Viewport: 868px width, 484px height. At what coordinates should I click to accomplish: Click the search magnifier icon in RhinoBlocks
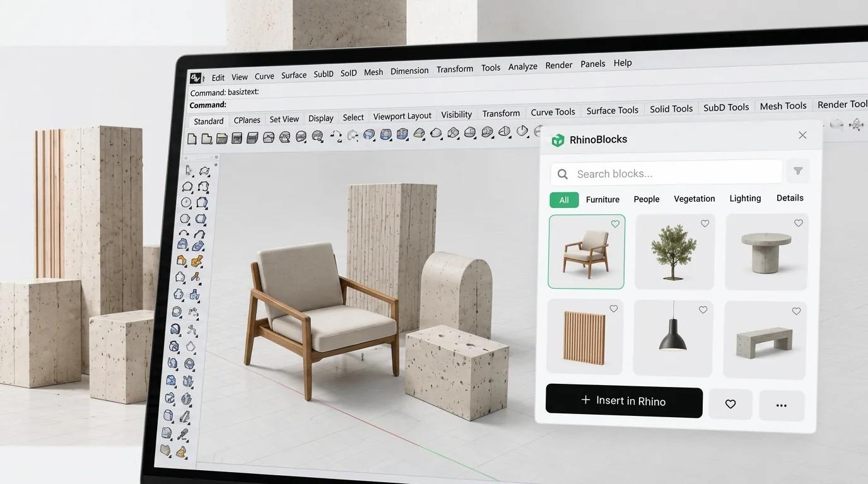(563, 174)
